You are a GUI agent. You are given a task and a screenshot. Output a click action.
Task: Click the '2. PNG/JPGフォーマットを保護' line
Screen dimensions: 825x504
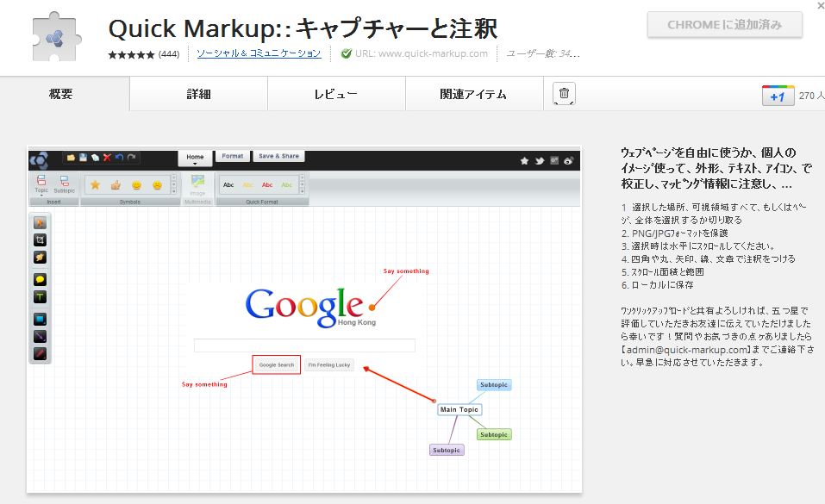coord(674,233)
